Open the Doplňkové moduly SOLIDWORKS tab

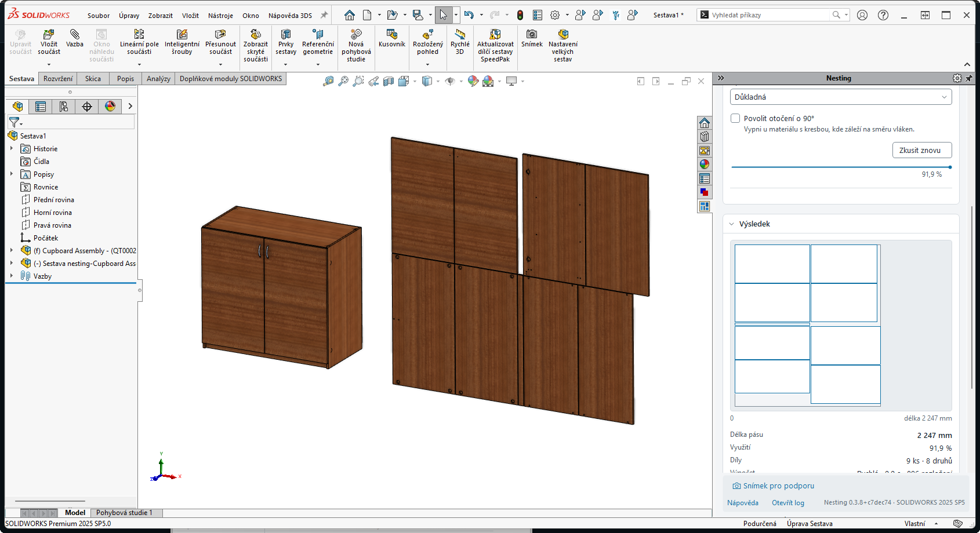click(231, 79)
